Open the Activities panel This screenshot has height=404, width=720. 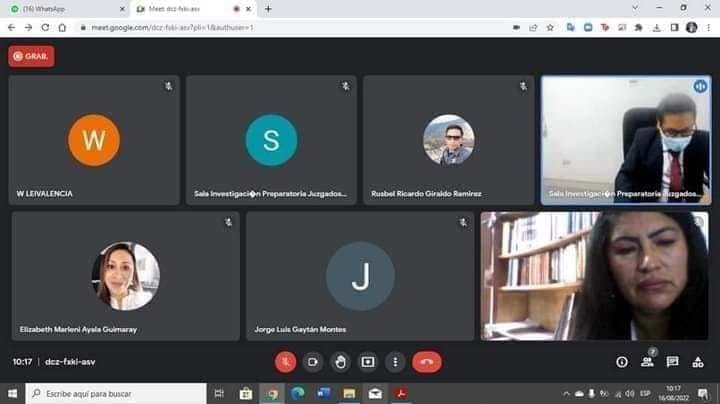point(697,362)
